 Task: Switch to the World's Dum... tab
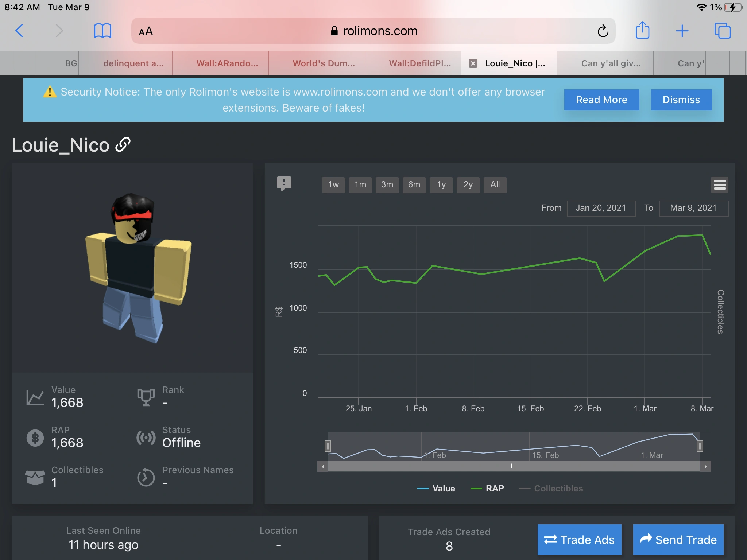pyautogui.click(x=323, y=63)
